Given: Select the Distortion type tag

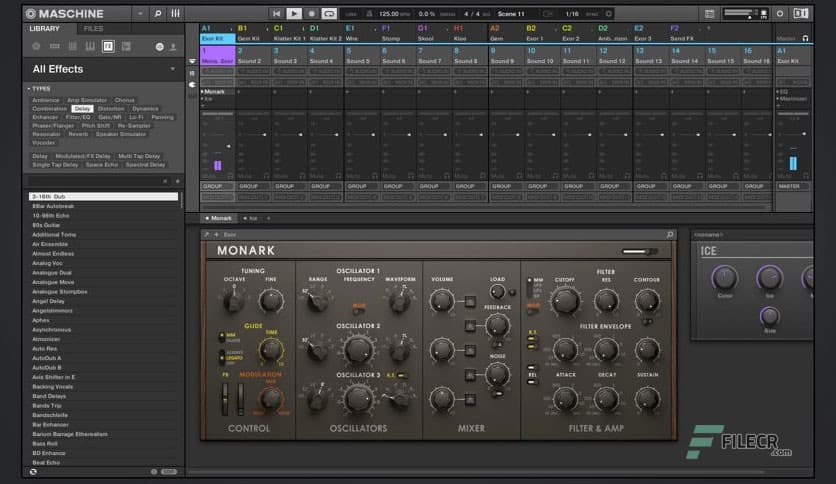Looking at the screenshot, I should point(111,109).
